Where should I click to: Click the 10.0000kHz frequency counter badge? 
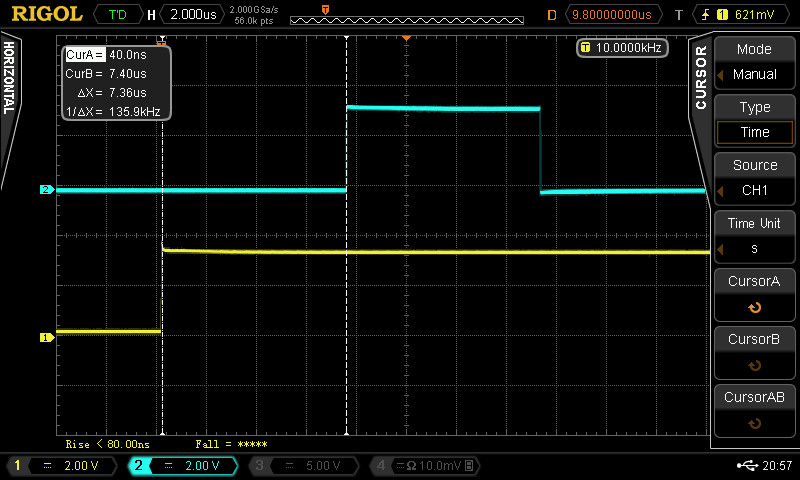click(622, 48)
